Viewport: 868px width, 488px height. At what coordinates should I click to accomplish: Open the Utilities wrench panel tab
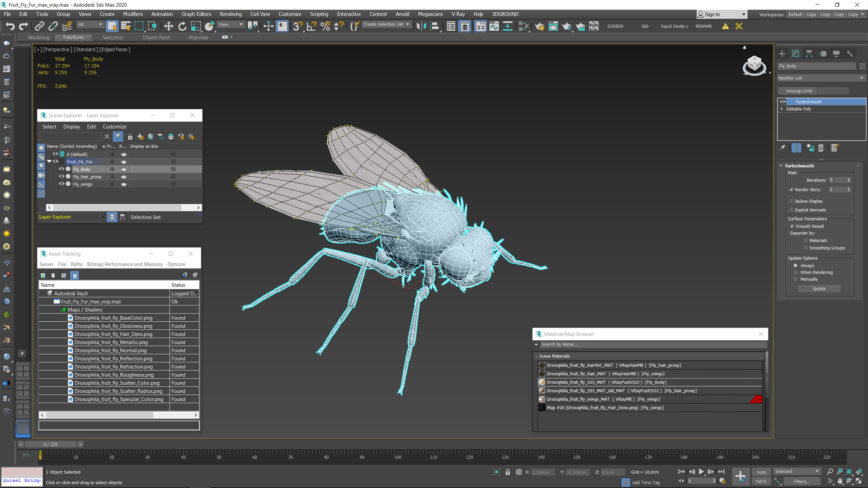pyautogui.click(x=850, y=54)
